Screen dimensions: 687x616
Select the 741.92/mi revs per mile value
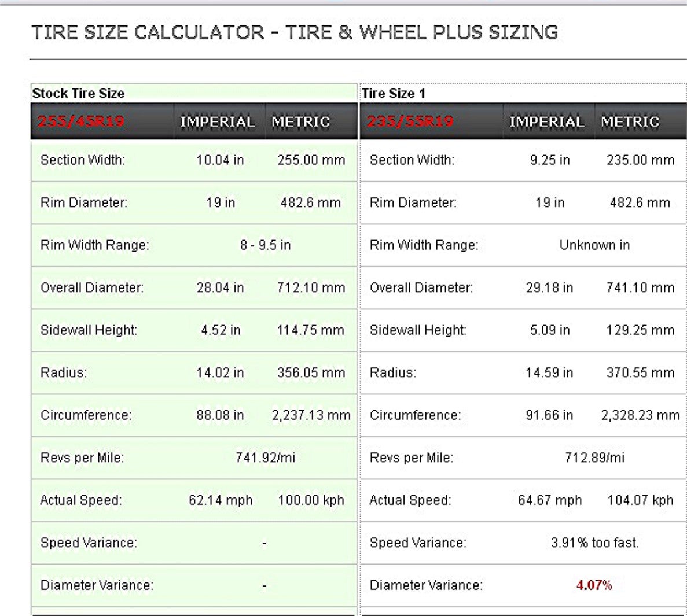pos(265,458)
